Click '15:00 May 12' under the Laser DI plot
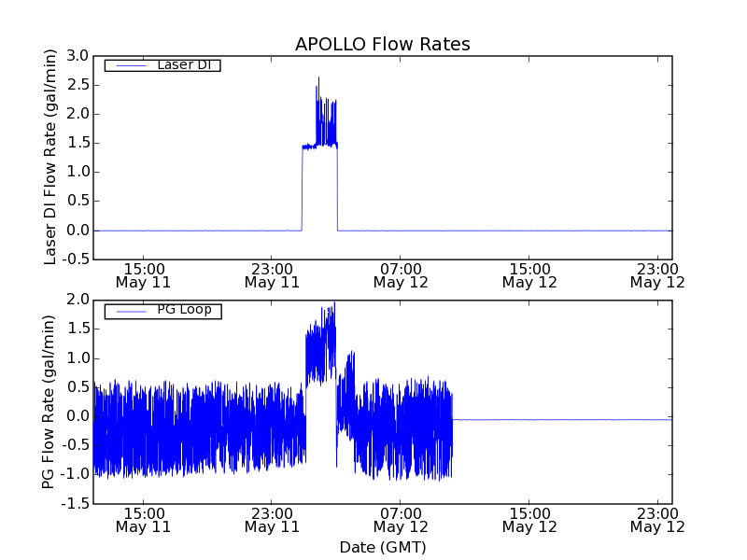 (x=529, y=275)
